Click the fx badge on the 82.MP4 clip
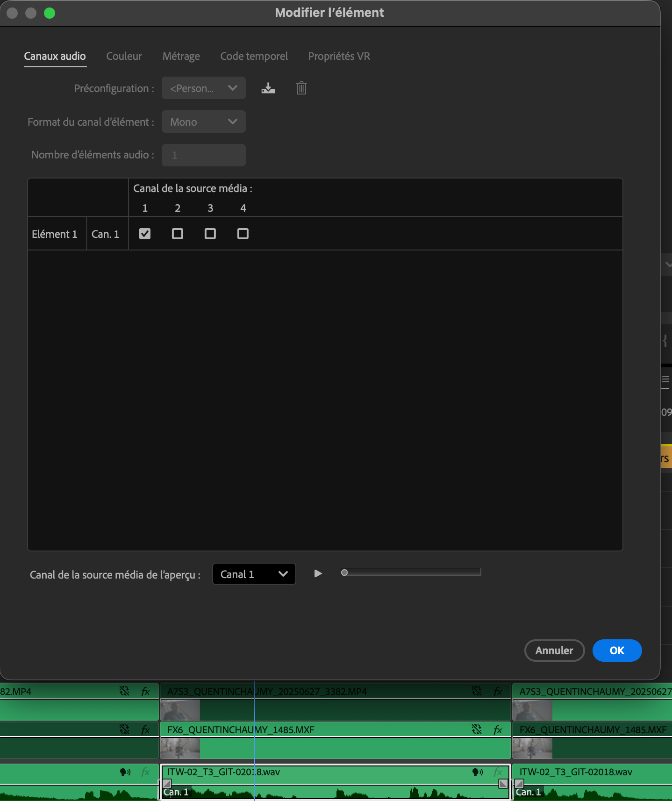The width and height of the screenshot is (672, 801). (x=145, y=691)
